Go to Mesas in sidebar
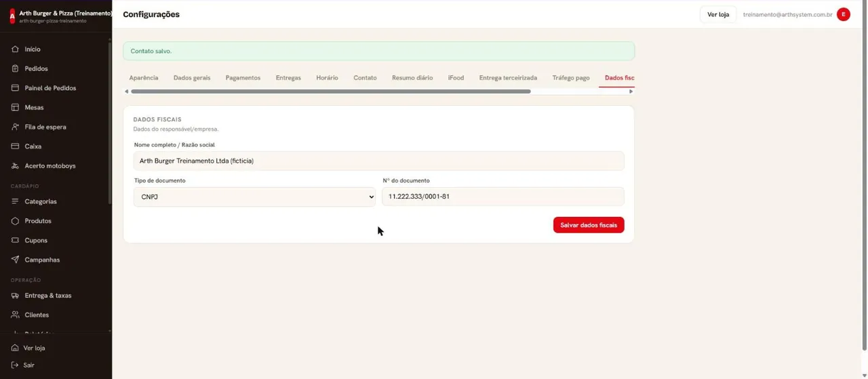 click(34, 107)
